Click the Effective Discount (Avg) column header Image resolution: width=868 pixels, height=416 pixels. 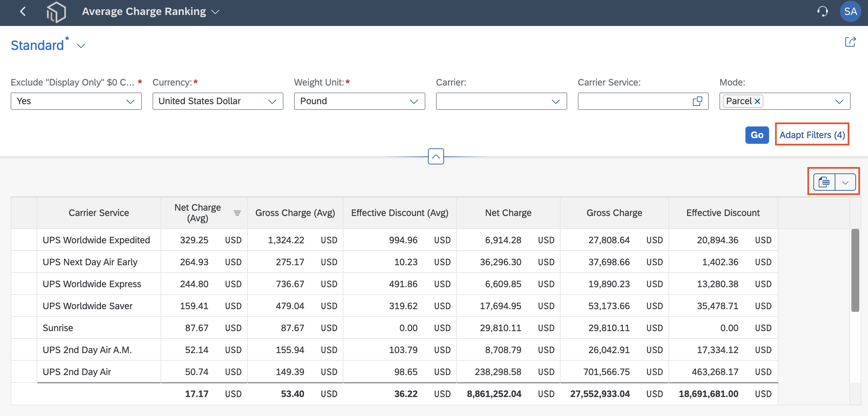[400, 213]
